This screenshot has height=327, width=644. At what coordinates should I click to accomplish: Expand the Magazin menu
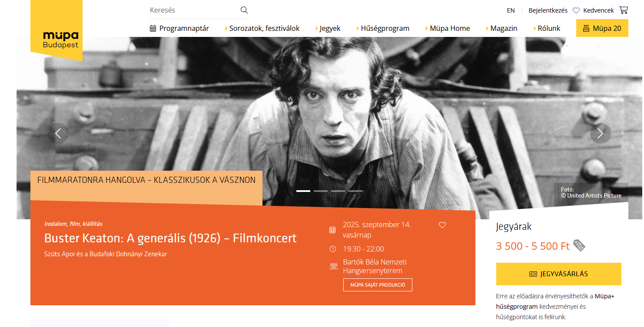(x=501, y=28)
